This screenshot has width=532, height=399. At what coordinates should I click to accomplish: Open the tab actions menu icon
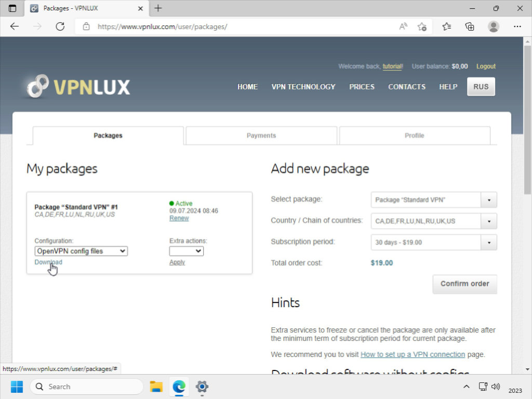[12, 8]
